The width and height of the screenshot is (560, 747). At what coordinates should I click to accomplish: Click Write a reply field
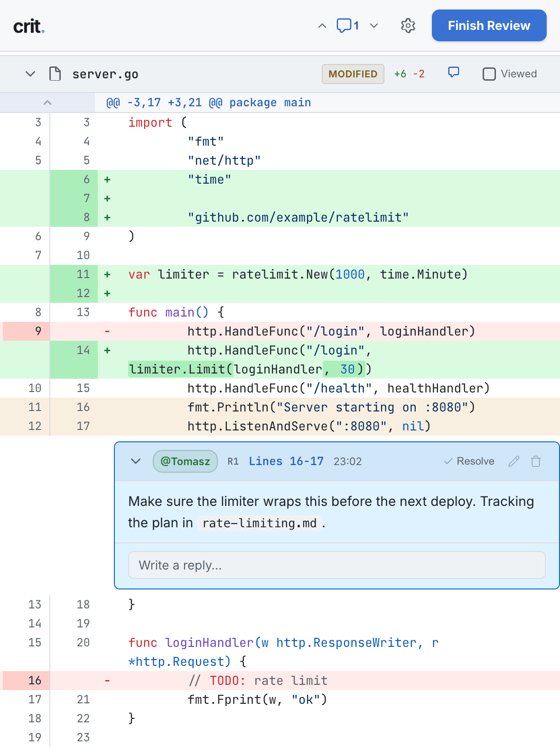pyautogui.click(x=336, y=565)
